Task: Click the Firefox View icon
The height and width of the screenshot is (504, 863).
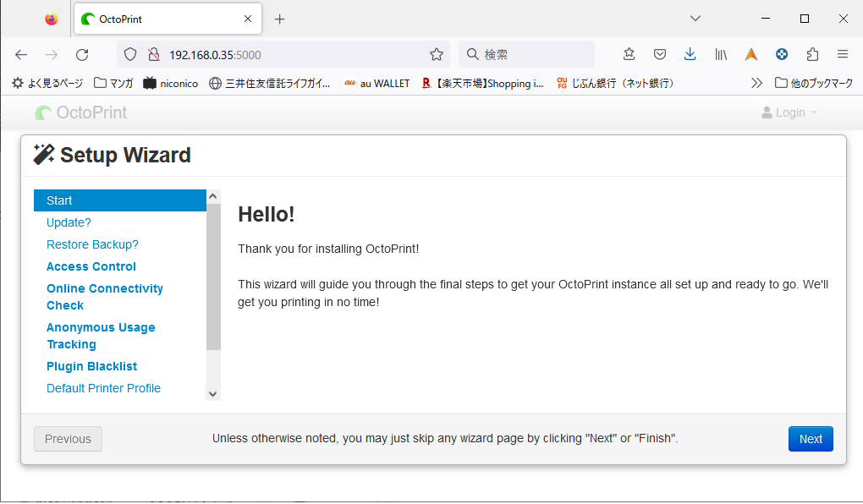Action: pos(51,19)
